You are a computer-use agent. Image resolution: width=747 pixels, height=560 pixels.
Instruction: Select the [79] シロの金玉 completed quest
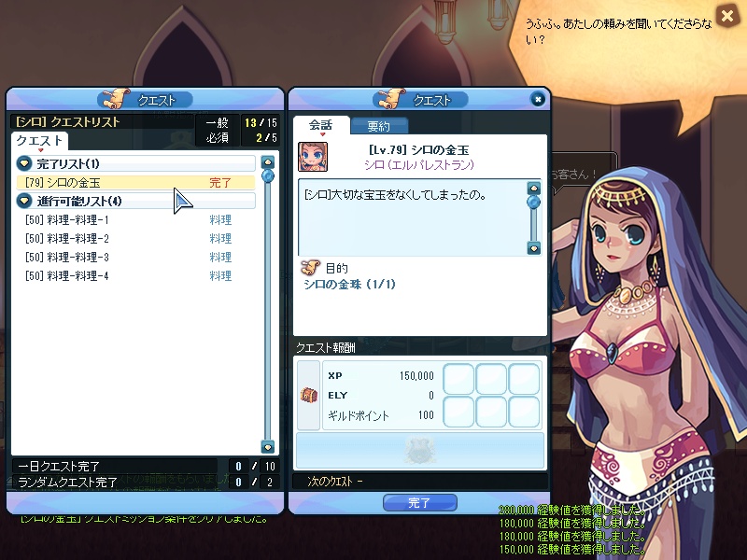tap(135, 182)
